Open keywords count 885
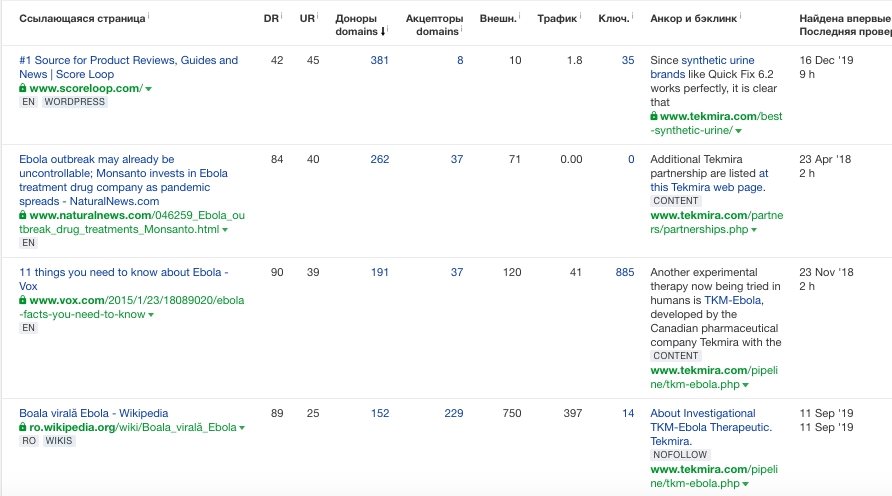This screenshot has height=496, width=892. (625, 272)
